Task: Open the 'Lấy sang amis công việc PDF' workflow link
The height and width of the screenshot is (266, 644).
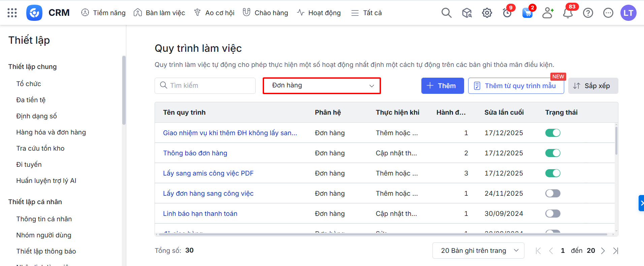Action: point(208,173)
